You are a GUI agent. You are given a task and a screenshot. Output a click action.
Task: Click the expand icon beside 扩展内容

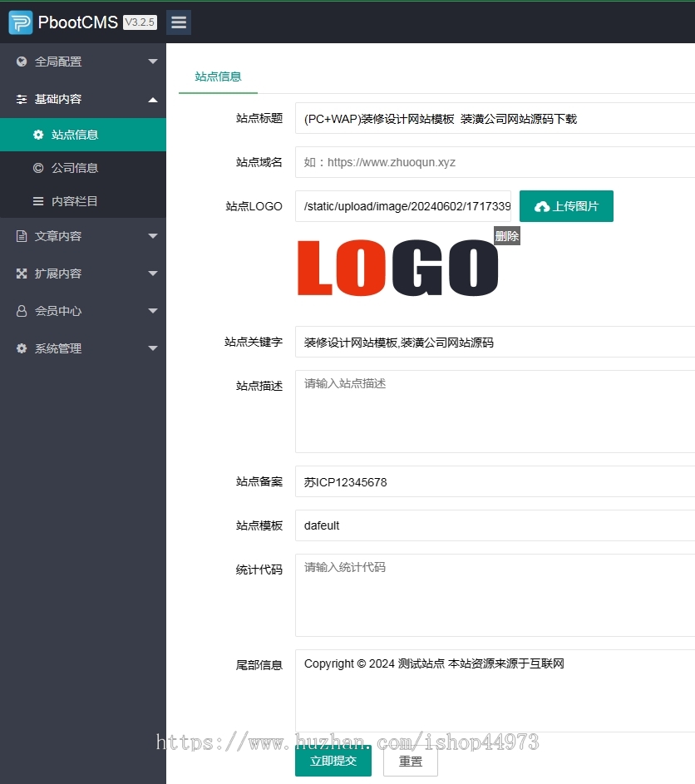tap(22, 274)
